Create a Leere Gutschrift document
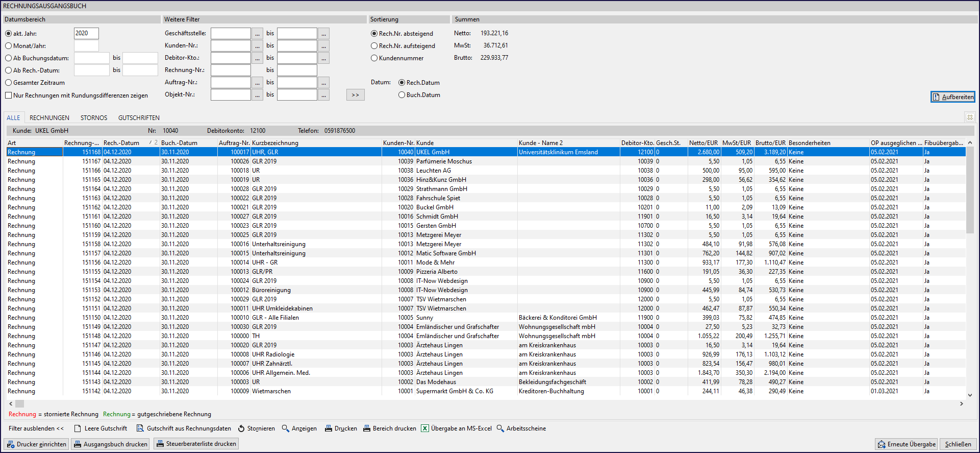This screenshot has height=453, width=980. (x=78, y=428)
